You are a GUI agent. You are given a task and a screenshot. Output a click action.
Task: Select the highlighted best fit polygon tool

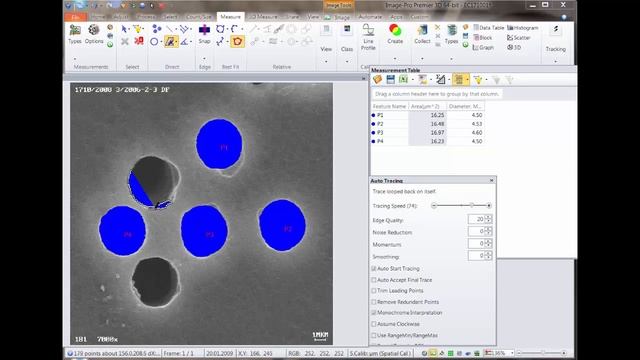[x=238, y=41]
